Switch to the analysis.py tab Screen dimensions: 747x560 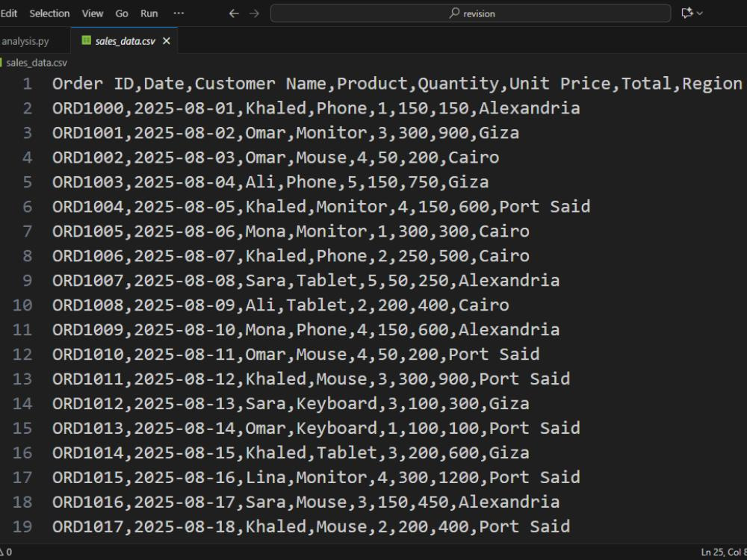pyautogui.click(x=26, y=40)
